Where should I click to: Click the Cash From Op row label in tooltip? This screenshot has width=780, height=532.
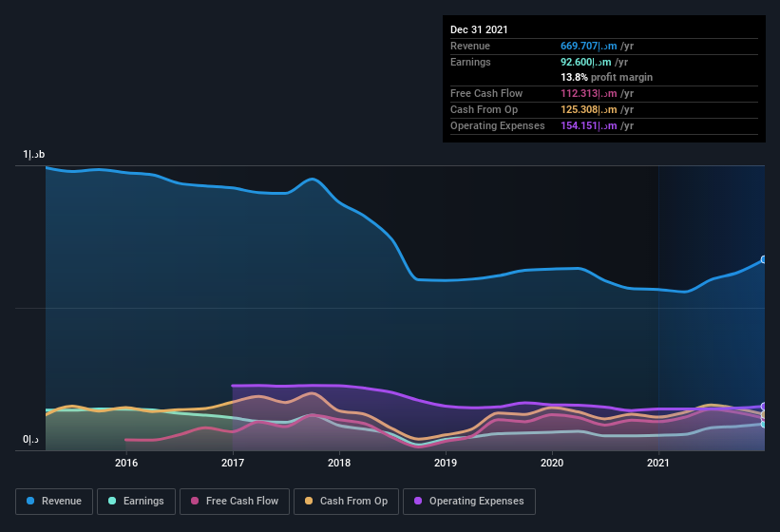484,109
